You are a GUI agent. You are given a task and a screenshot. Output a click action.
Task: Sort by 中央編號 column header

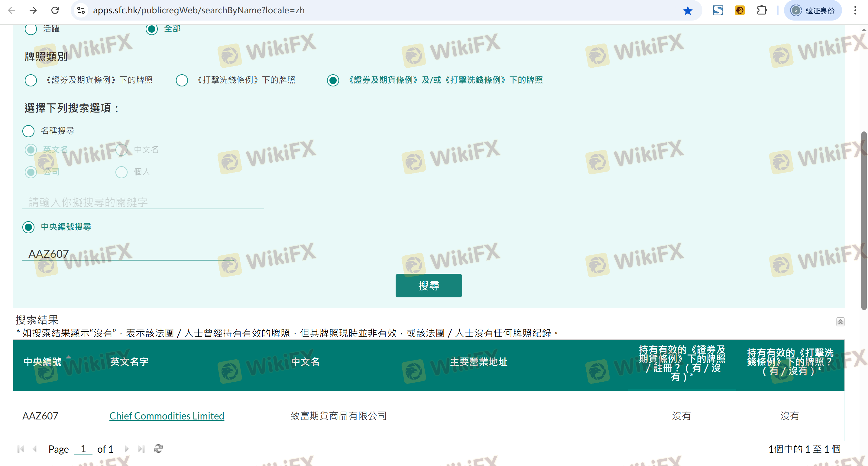[42, 361]
